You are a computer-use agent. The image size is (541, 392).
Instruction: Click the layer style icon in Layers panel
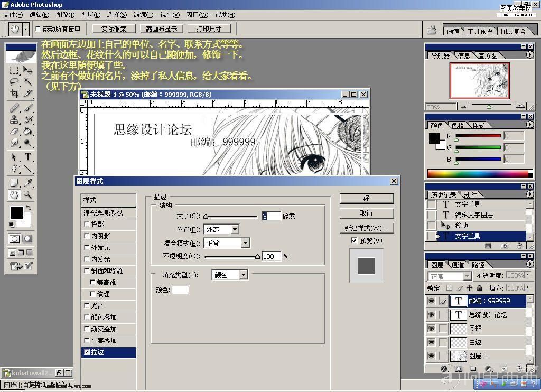[x=444, y=369]
